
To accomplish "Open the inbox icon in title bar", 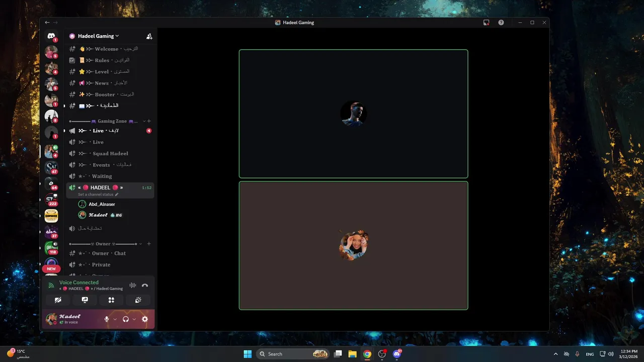I will [x=486, y=23].
